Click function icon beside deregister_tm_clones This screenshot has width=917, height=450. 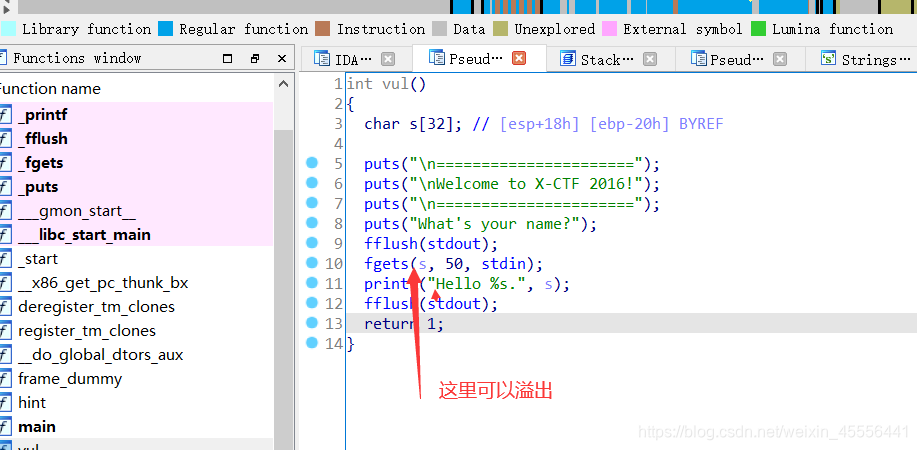[x=5, y=307]
